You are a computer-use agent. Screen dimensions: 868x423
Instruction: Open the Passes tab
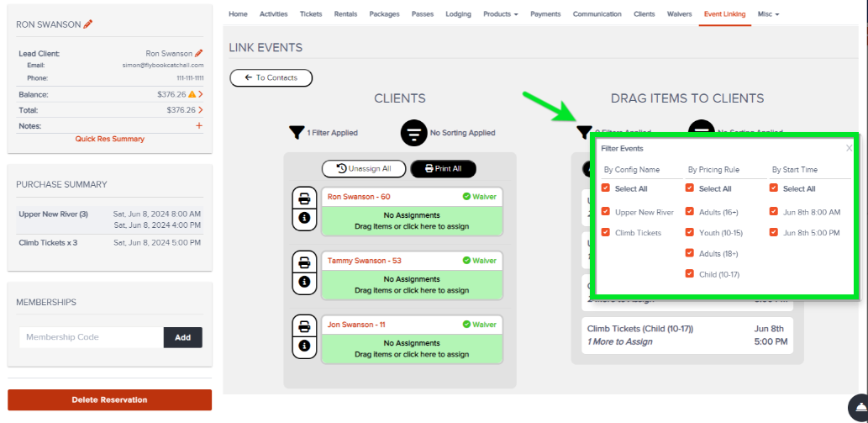coord(423,13)
